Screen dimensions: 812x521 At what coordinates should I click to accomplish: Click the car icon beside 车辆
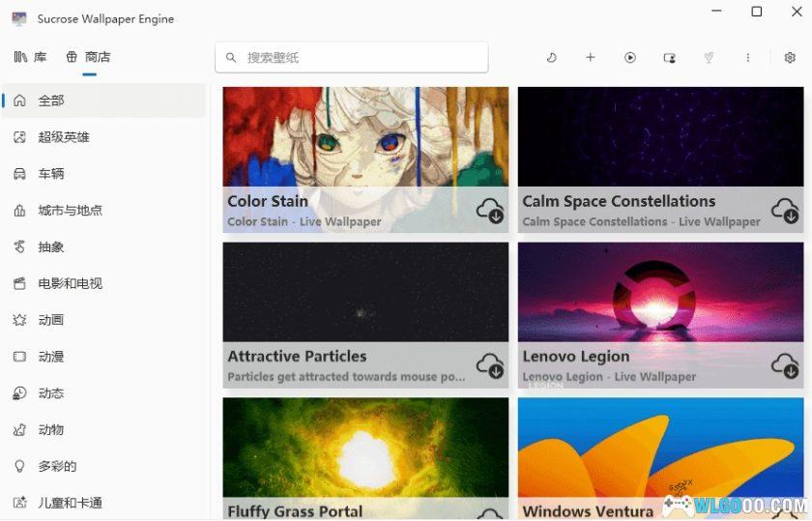pos(19,173)
